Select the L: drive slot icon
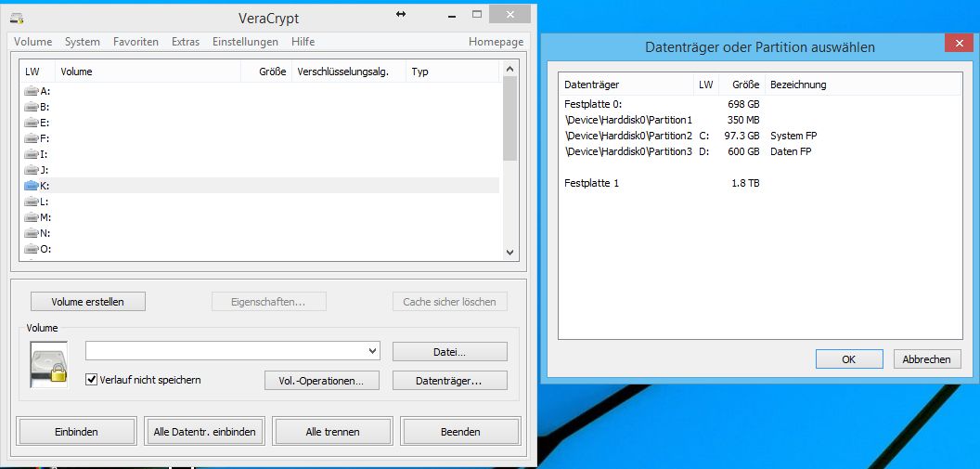980x469 pixels. 32,202
